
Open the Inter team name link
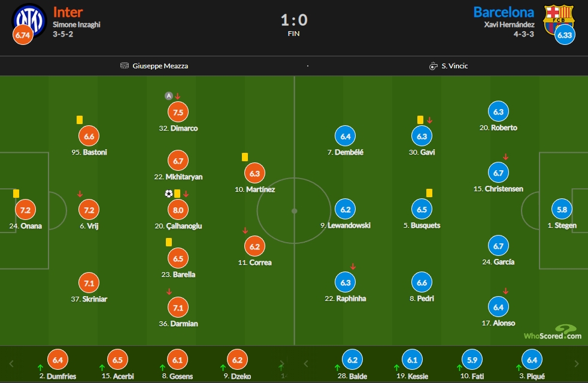pyautogui.click(x=68, y=13)
